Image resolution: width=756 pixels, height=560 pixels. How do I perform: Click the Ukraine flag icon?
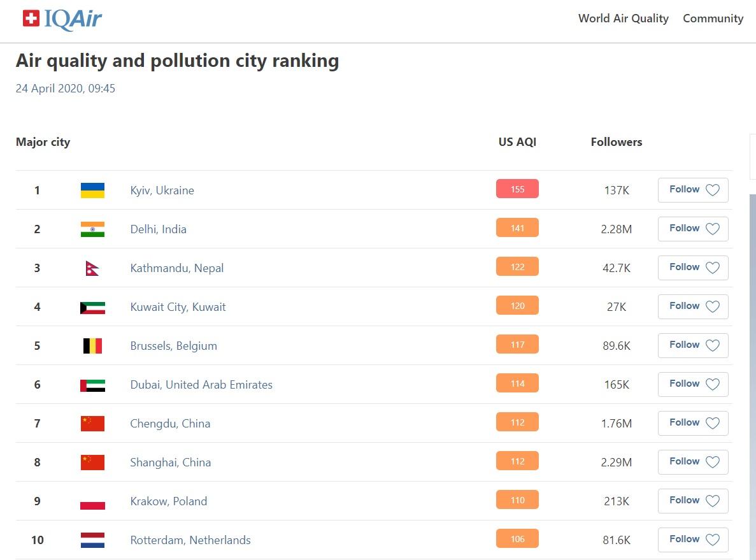point(92,190)
